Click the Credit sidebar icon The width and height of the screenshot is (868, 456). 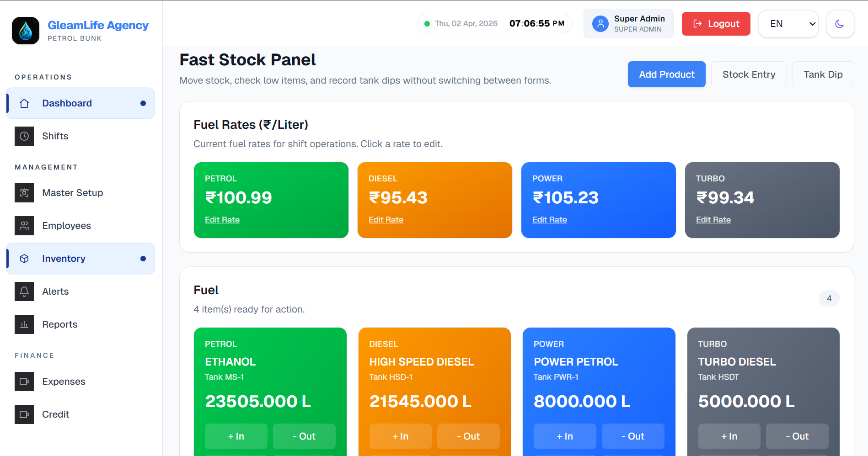(24, 414)
